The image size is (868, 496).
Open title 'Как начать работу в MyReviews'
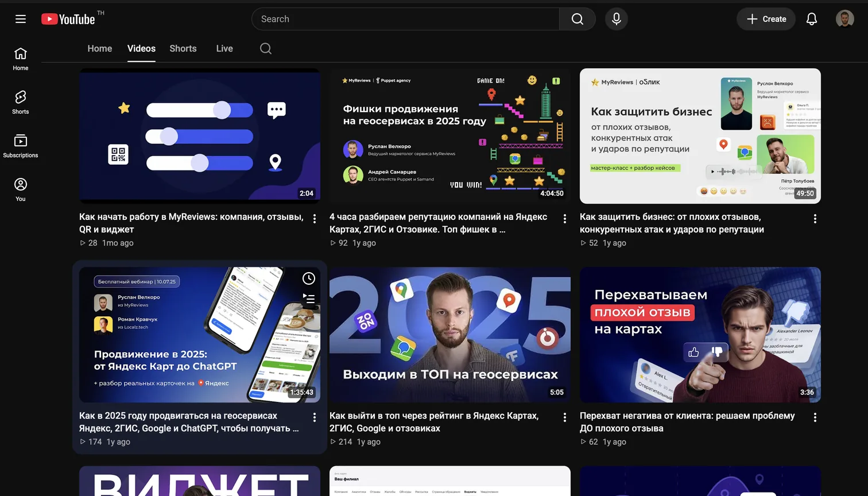point(192,223)
